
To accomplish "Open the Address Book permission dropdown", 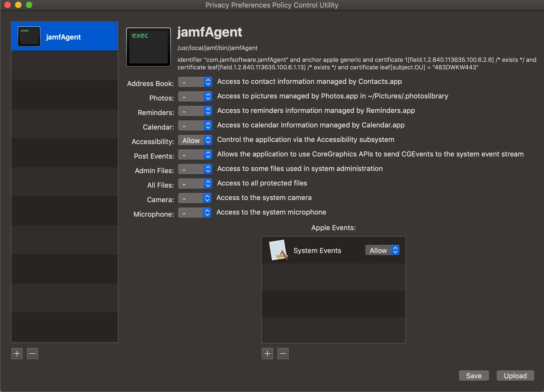I will [195, 82].
